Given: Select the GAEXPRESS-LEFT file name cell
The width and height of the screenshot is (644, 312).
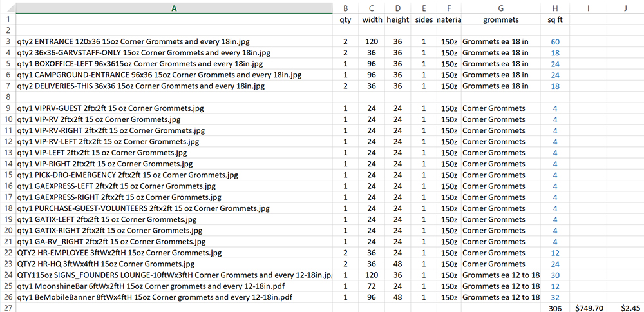Looking at the screenshot, I should 174,186.
